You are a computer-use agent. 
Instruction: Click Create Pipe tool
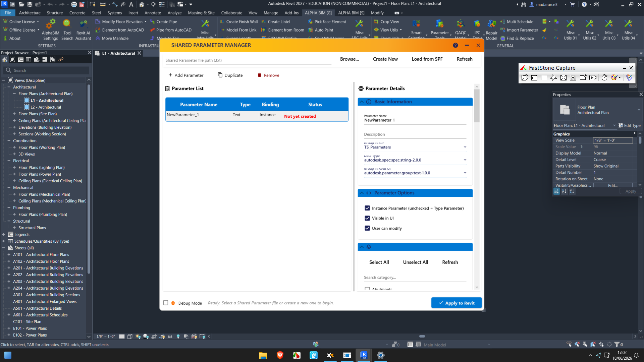point(164,21)
